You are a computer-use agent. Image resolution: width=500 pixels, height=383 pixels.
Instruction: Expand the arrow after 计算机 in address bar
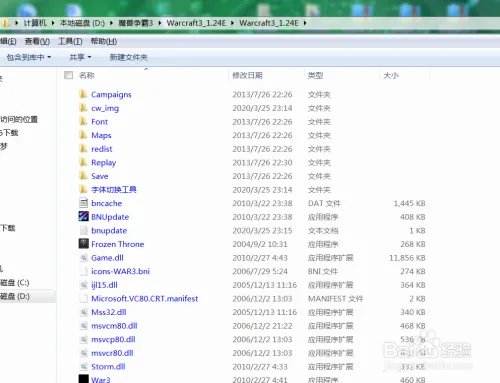coord(53,23)
